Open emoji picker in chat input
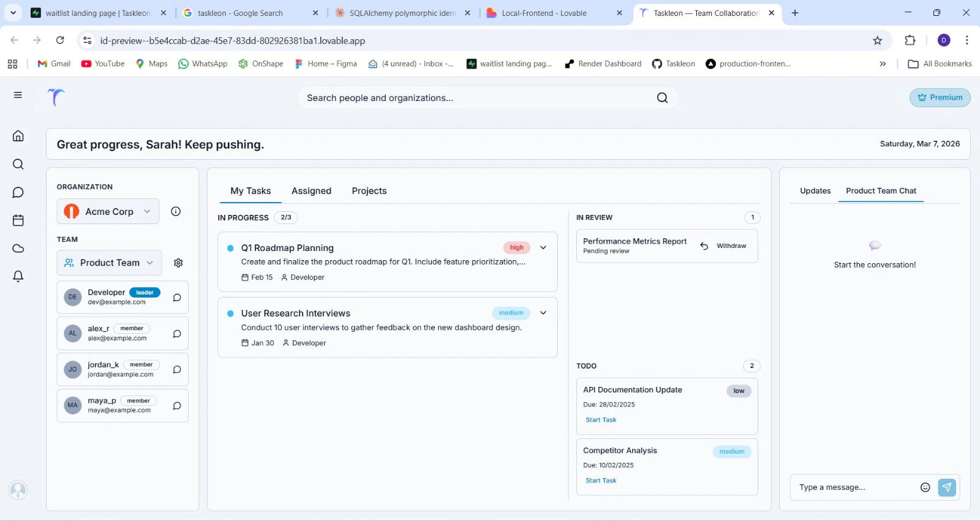 (925, 487)
